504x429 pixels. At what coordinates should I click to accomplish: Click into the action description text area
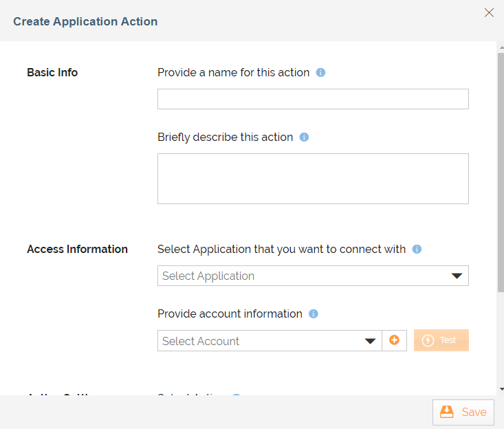[313, 179]
